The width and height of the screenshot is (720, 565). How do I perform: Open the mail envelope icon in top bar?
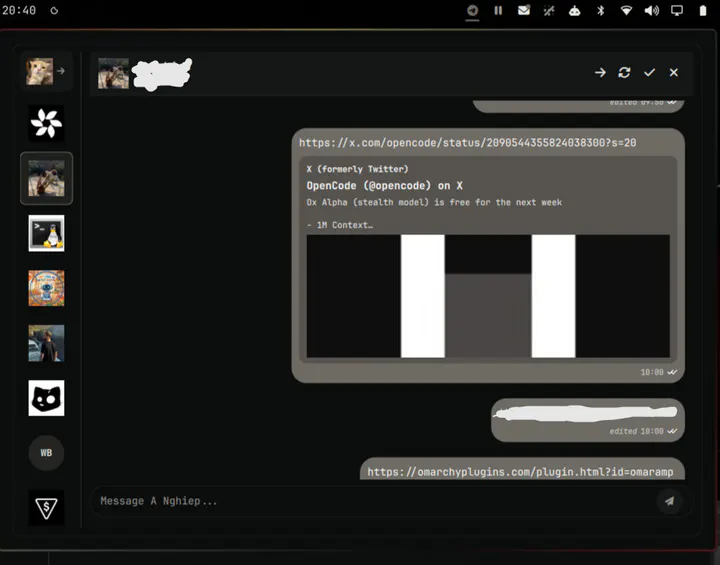(524, 10)
